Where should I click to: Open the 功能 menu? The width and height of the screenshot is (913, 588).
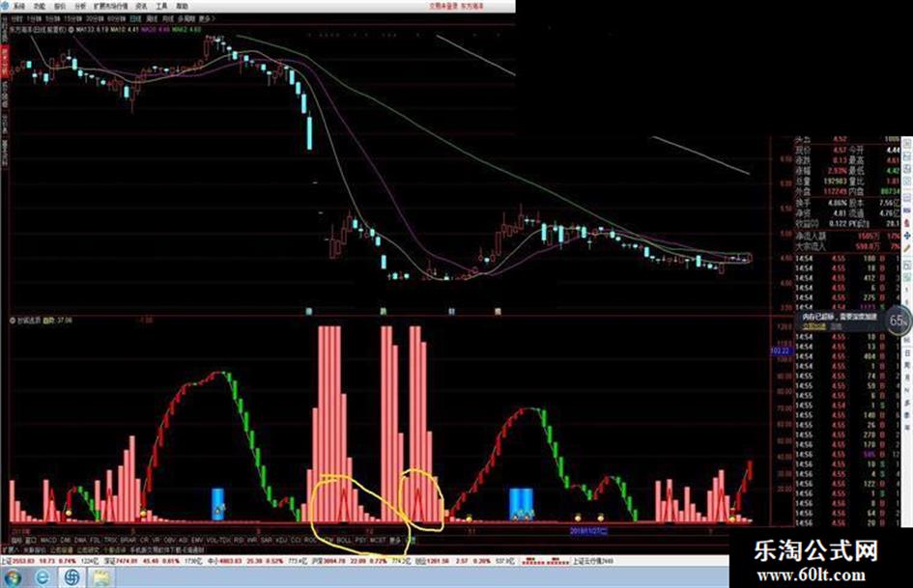pos(39,7)
